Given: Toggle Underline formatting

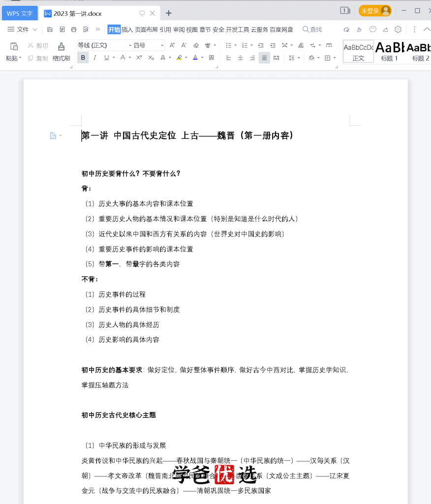Looking at the screenshot, I should [x=106, y=58].
